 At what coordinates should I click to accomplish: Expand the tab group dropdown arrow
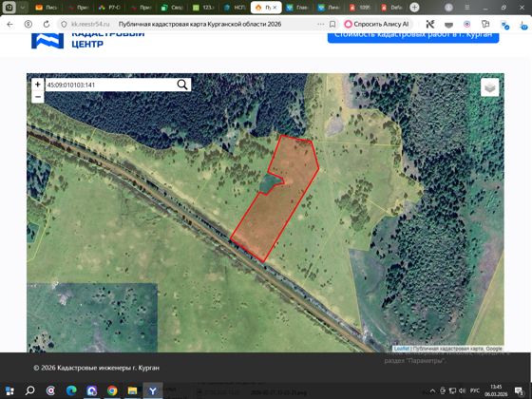(23, 8)
